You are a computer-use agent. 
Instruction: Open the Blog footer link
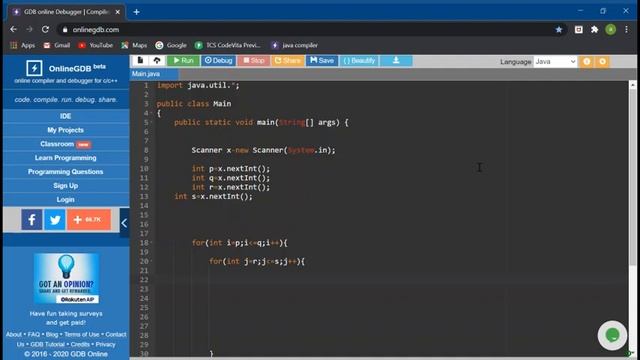(x=52, y=334)
